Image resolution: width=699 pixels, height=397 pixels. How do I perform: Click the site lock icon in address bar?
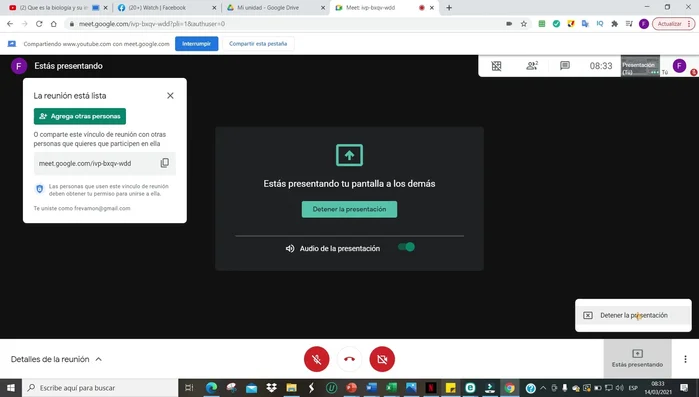click(x=72, y=24)
